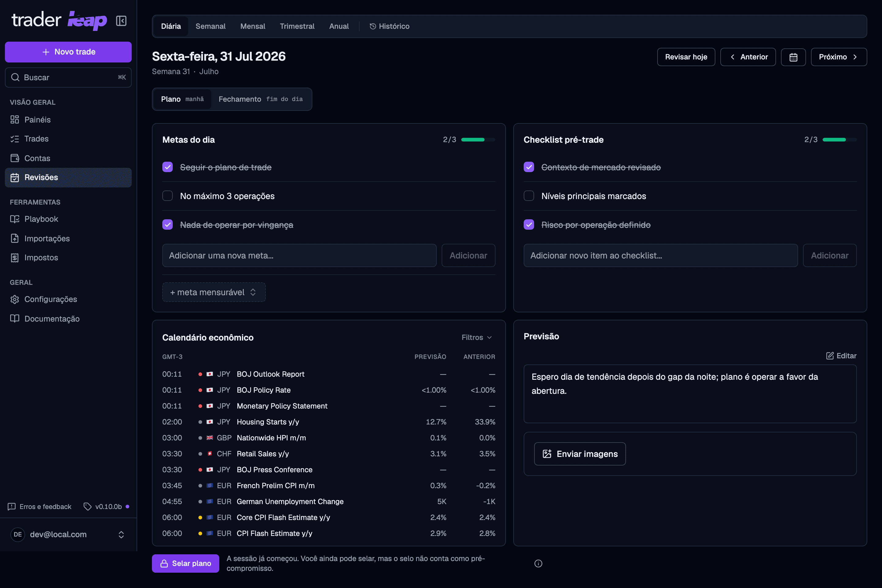The height and width of the screenshot is (588, 882).
Task: Click the version tag icon
Action: (x=87, y=507)
